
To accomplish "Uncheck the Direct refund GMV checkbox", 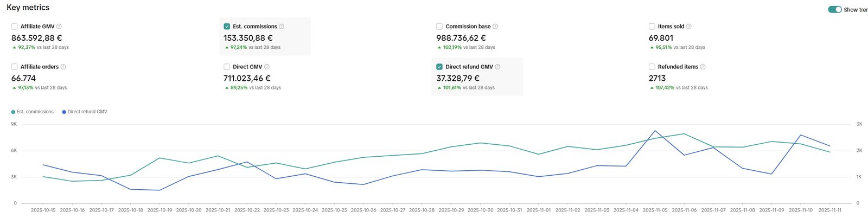I will pyautogui.click(x=439, y=67).
